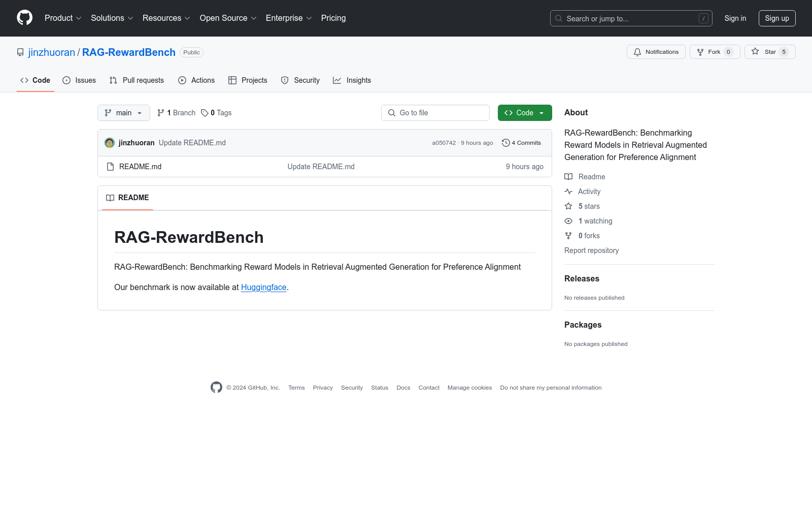Expand the Solutions dropdown

point(112,18)
